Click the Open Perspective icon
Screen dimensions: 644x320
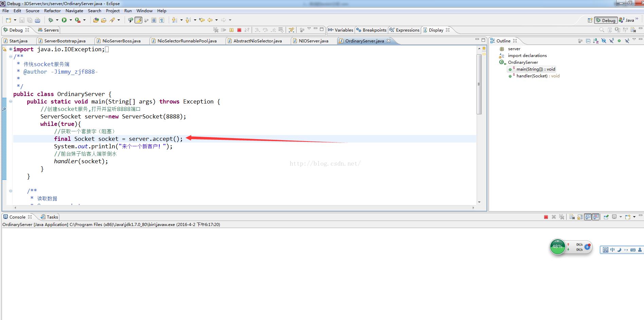click(x=590, y=20)
